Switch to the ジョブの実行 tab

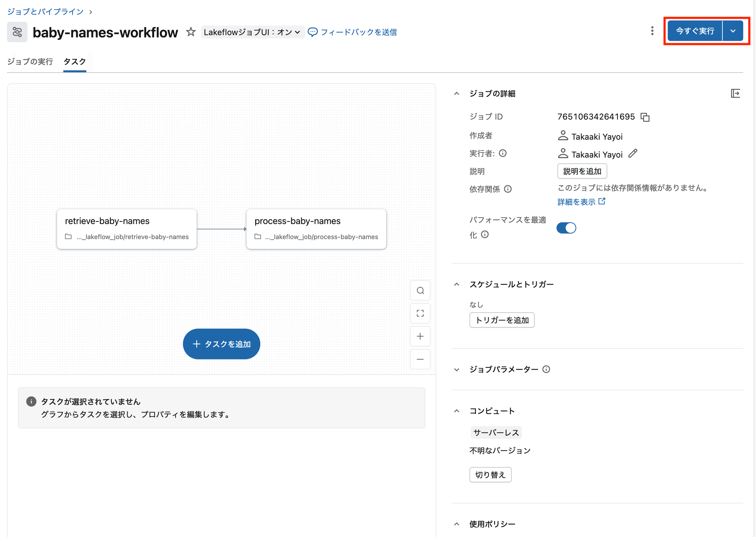(x=30, y=61)
